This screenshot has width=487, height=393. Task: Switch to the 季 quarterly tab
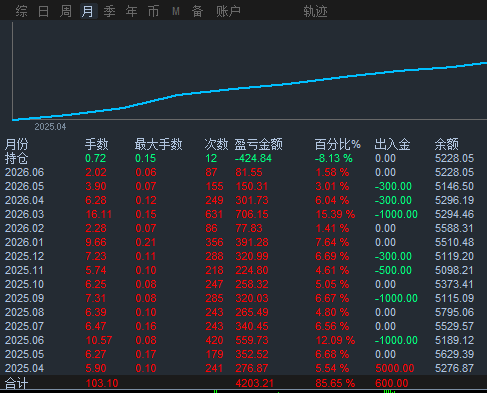pos(110,12)
